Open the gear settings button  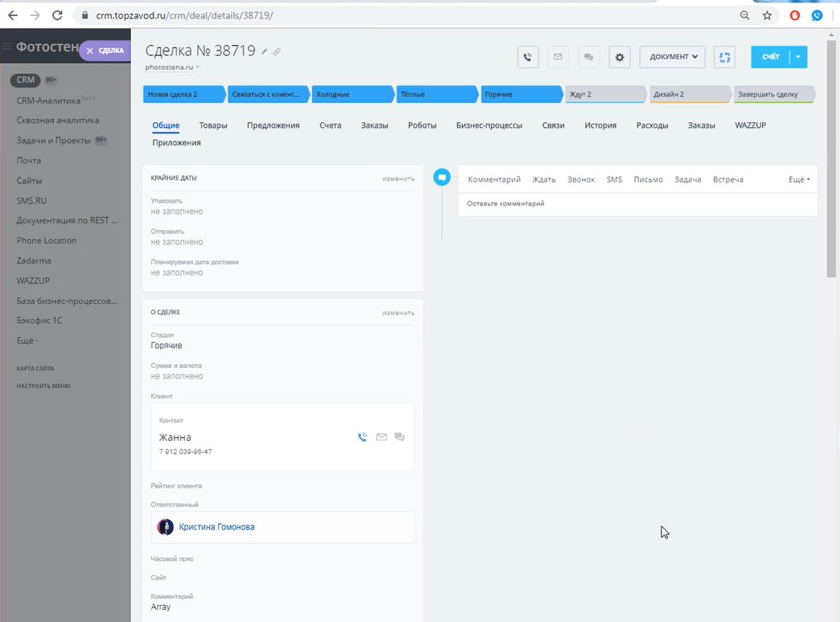click(619, 57)
